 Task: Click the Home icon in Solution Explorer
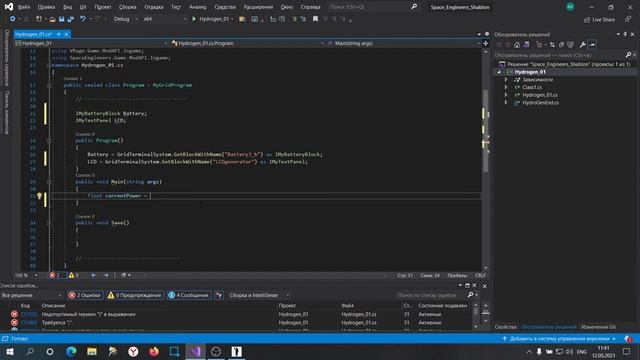point(517,45)
